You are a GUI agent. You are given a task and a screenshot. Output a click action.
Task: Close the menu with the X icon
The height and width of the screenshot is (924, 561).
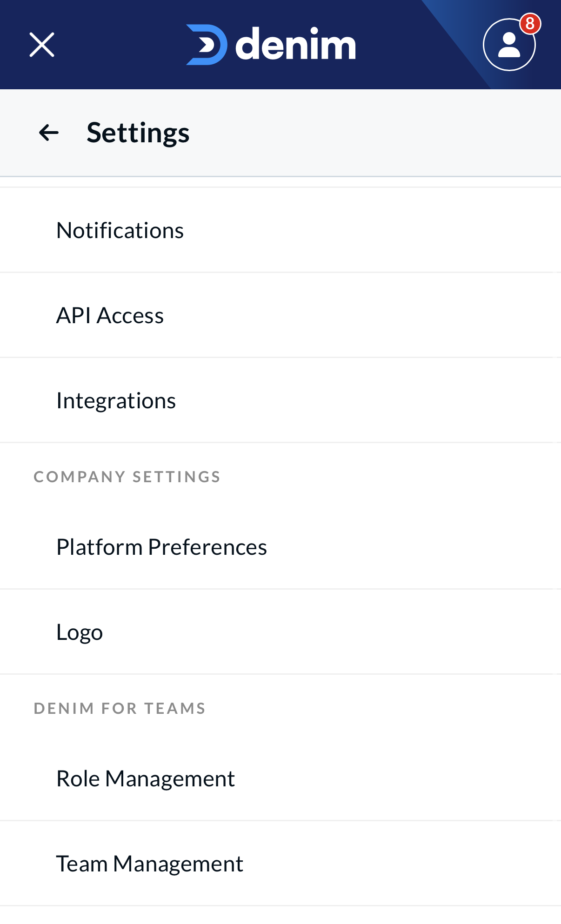point(42,45)
